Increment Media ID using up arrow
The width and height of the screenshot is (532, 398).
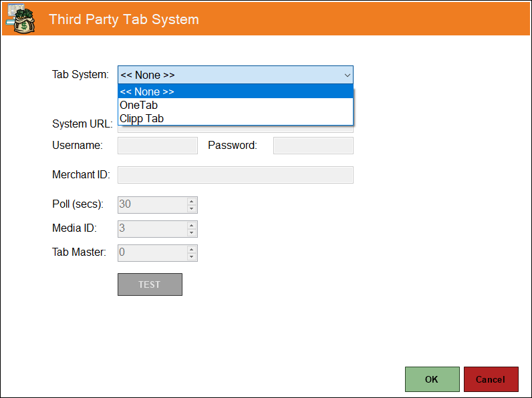pyautogui.click(x=192, y=226)
